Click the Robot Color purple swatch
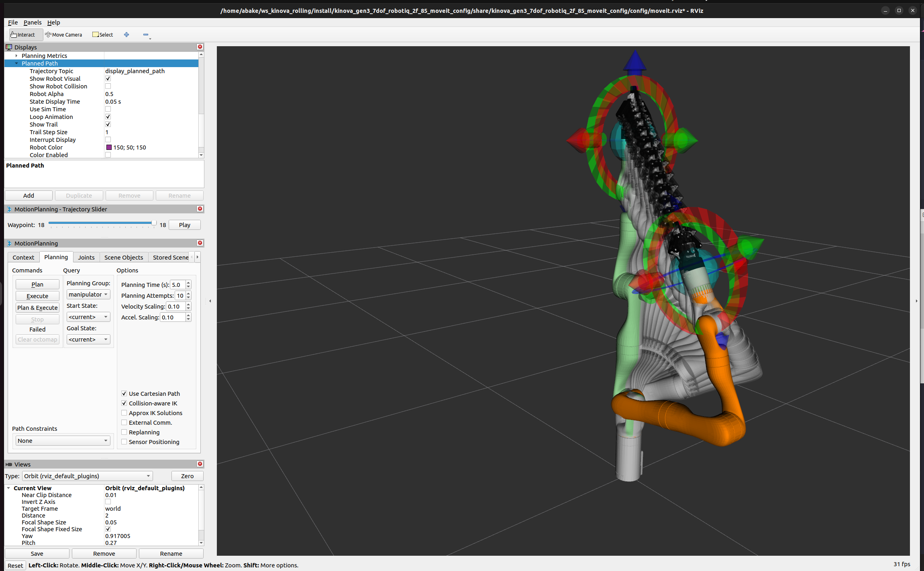924x571 pixels. (108, 147)
